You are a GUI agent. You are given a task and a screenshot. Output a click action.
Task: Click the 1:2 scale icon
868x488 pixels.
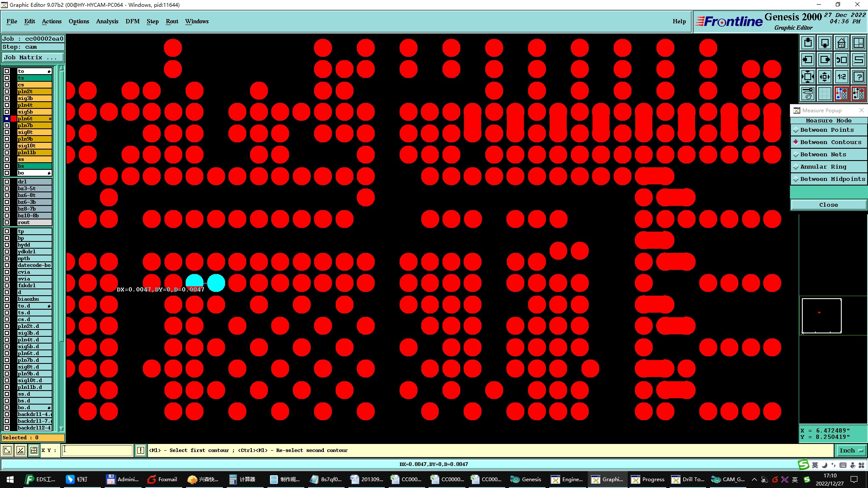pyautogui.click(x=841, y=77)
